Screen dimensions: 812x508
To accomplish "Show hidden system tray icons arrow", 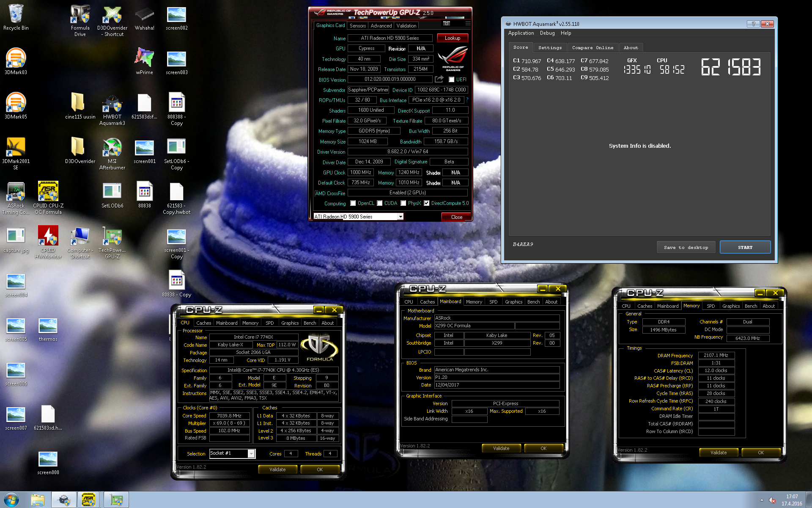I will click(762, 500).
